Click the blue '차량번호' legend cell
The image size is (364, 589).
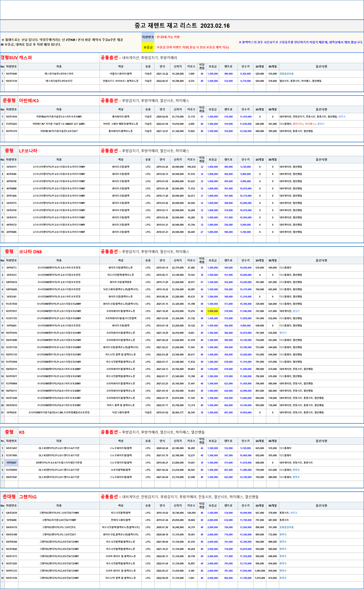148,37
